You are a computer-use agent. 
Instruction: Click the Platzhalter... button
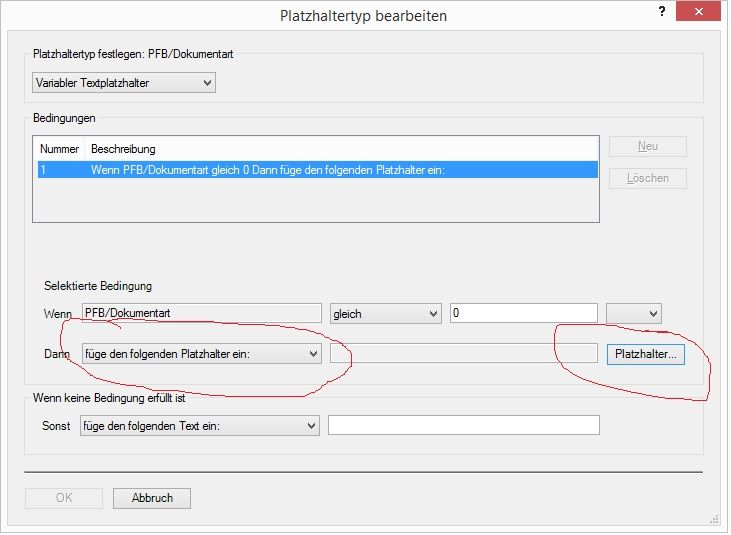pyautogui.click(x=646, y=354)
